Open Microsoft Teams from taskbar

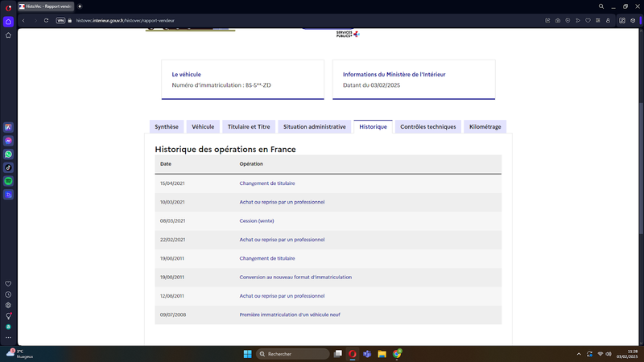tap(367, 354)
